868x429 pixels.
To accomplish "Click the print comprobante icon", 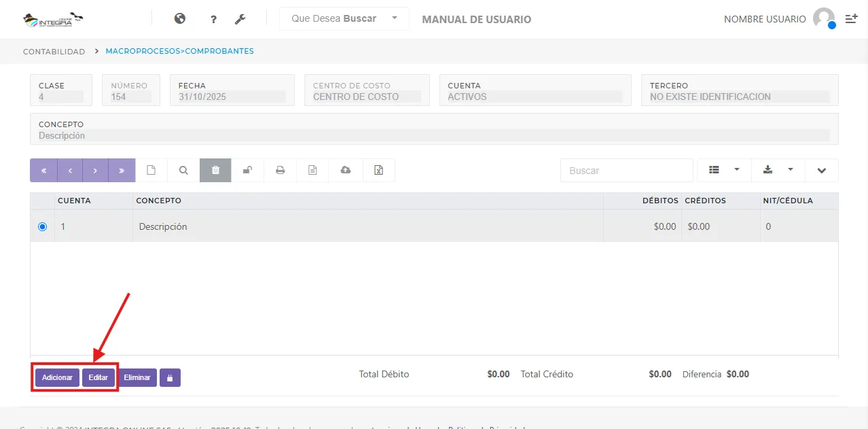I will tap(280, 170).
